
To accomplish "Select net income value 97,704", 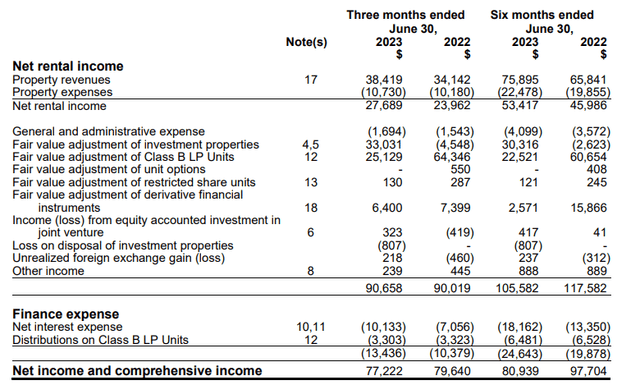I will [x=588, y=371].
